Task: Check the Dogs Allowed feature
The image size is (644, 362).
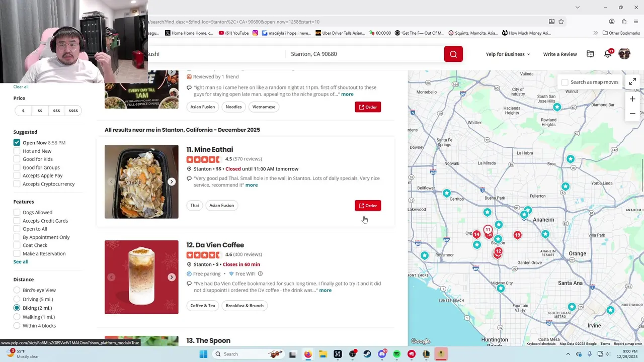Action: click(x=17, y=212)
